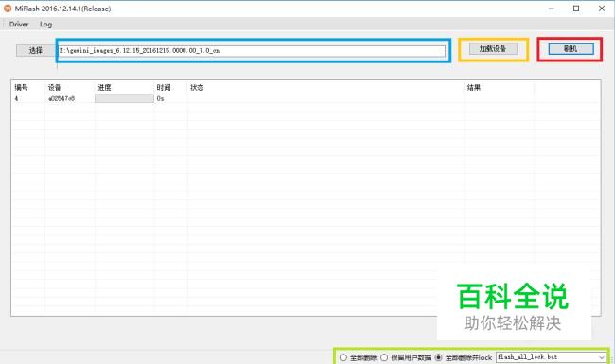Click the 加载设备 (refresh devices) button
Screen dimensions: 615x364
(x=493, y=49)
